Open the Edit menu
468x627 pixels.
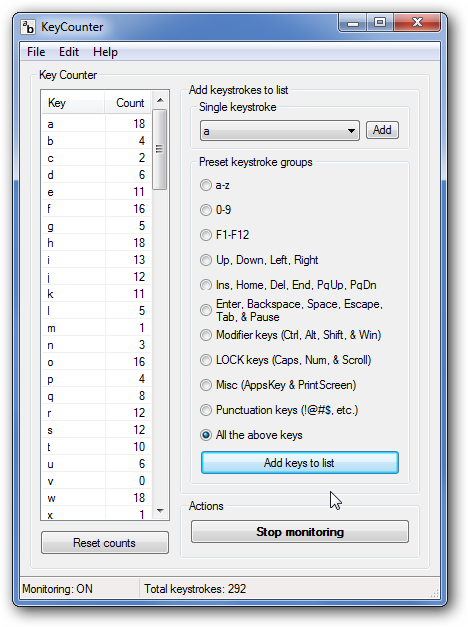point(69,52)
